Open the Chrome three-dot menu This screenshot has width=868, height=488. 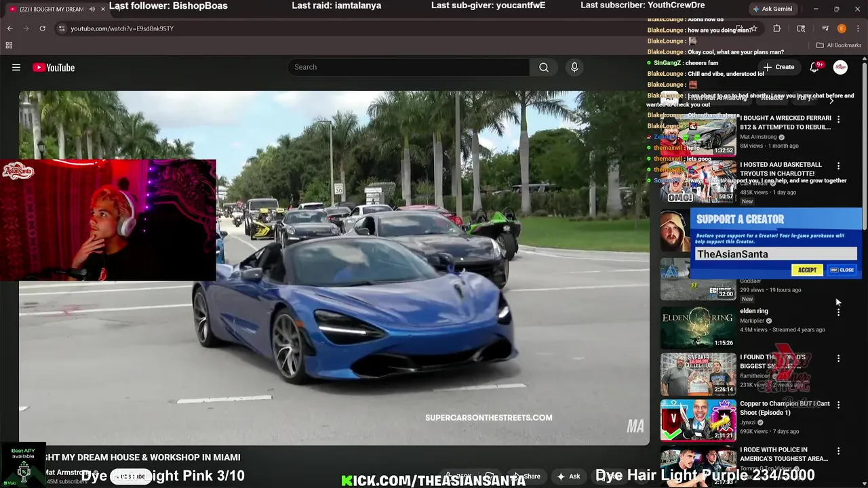point(858,28)
